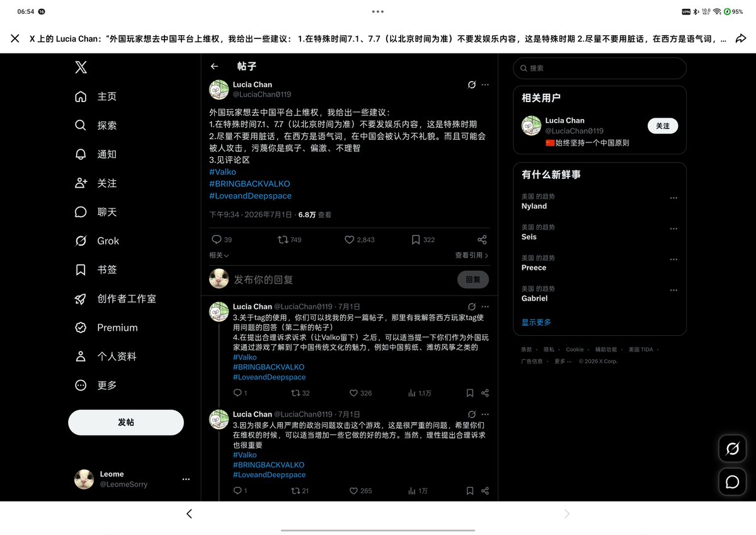
Task: Open #BRINGBACKVALKO hashtag in main post
Action: [x=249, y=184]
